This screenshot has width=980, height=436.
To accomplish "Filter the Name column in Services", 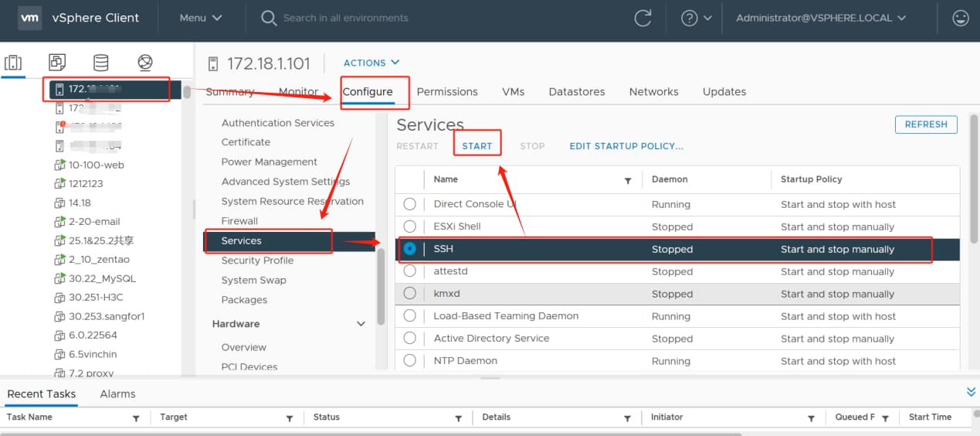I will (x=628, y=180).
